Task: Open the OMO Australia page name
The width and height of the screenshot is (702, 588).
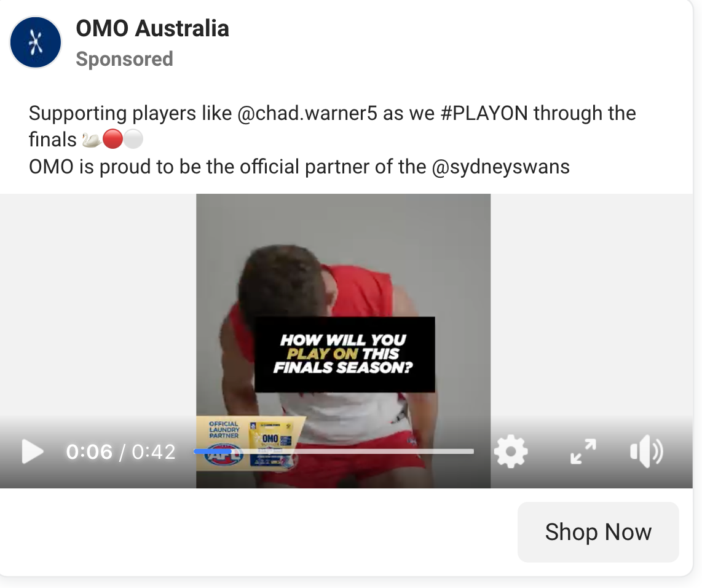Action: 152,28
